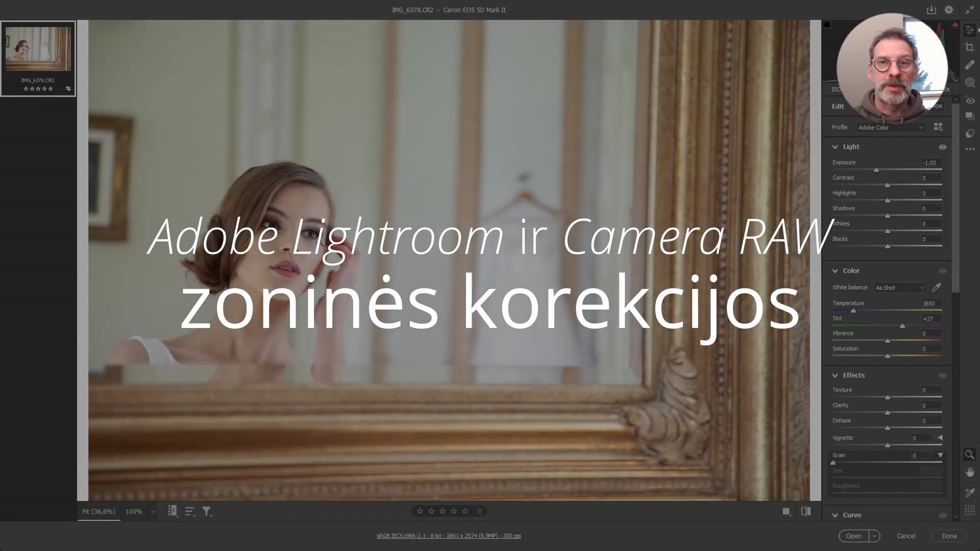Toggle single view mode icon
The image size is (980, 551).
[787, 511]
